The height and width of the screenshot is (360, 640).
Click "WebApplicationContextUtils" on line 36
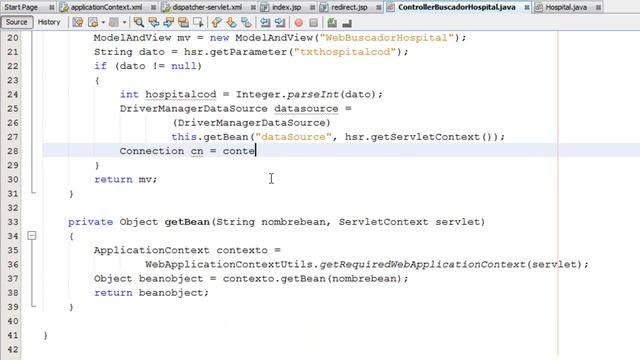coord(229,264)
